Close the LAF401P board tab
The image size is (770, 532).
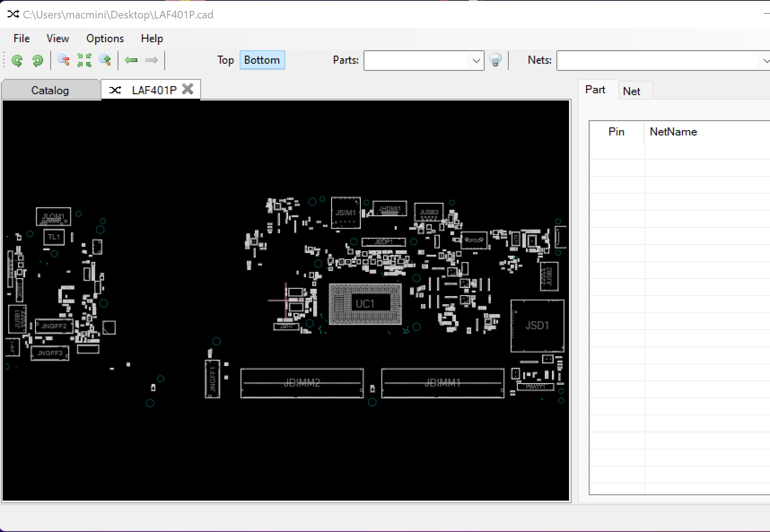tap(188, 89)
